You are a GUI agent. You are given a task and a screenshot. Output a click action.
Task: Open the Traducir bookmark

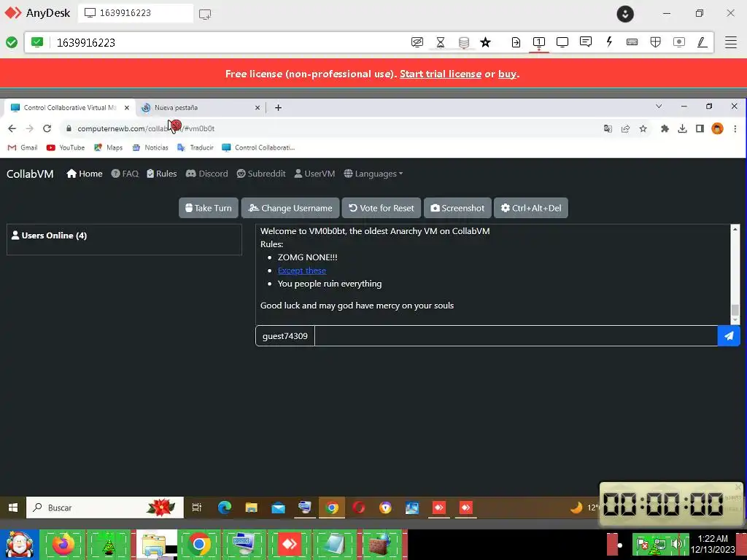click(196, 147)
